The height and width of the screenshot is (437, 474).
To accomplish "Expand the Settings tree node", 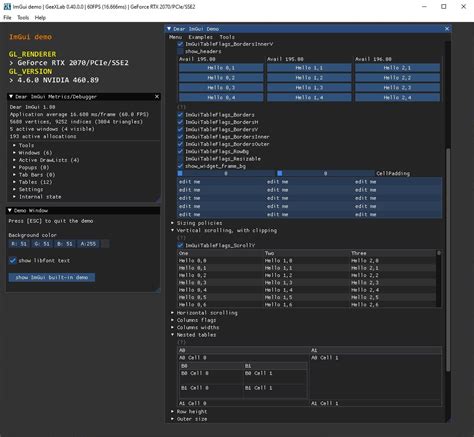I will coord(14,189).
